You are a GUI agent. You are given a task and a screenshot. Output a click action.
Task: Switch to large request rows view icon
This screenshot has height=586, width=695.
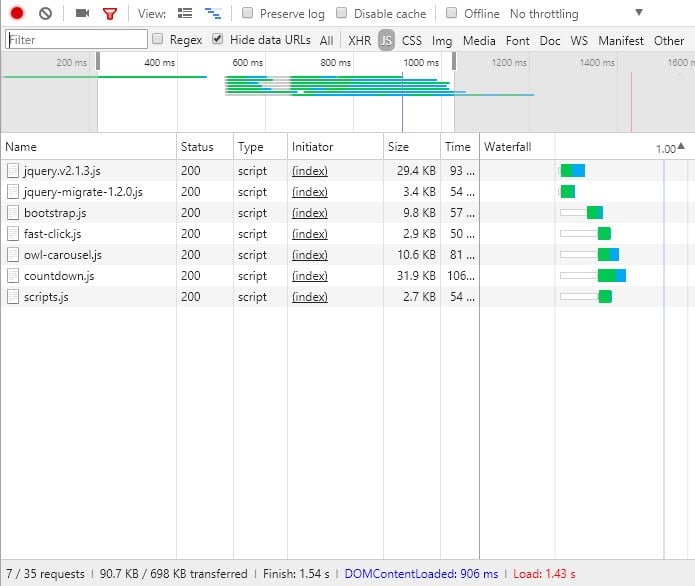(185, 14)
